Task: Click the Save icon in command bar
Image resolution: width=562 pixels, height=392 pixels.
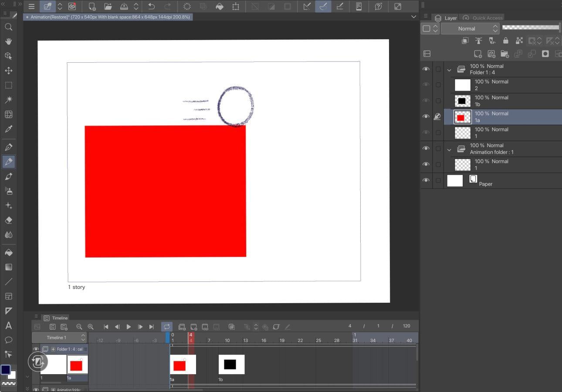Action: (x=124, y=7)
